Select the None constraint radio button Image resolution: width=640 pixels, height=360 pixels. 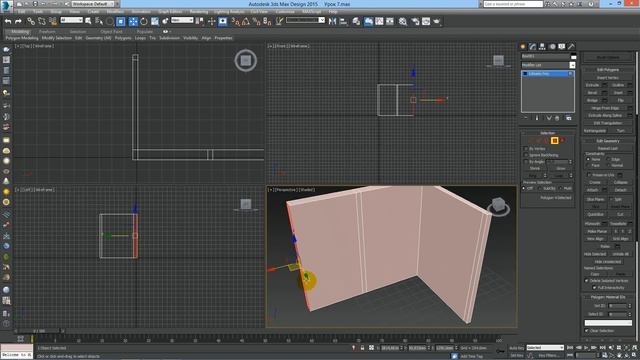point(588,159)
